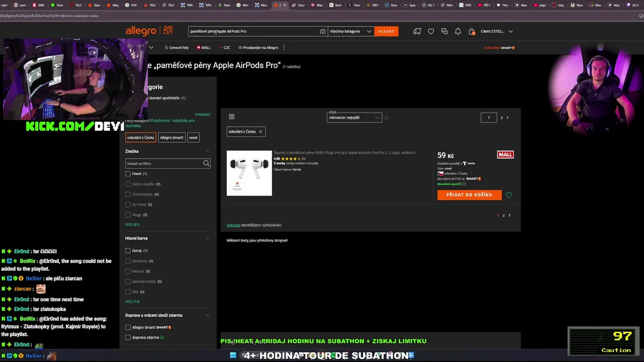Screen dimensions: 644x362
Task: Expand more brands with VÍCE (81)
Action: [x=132, y=225]
